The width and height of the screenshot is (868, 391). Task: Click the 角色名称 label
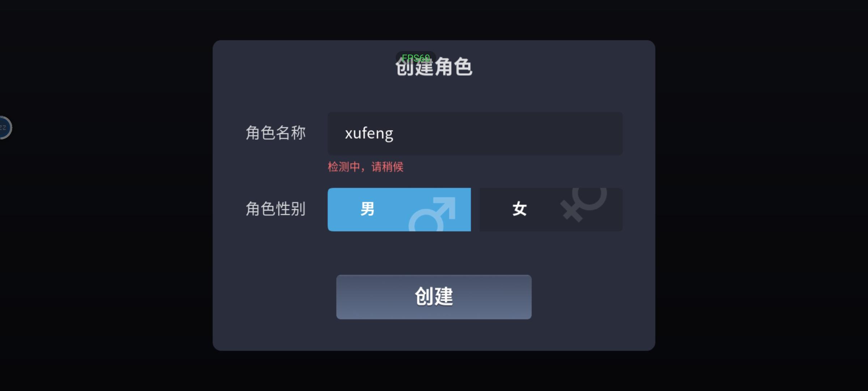click(276, 133)
